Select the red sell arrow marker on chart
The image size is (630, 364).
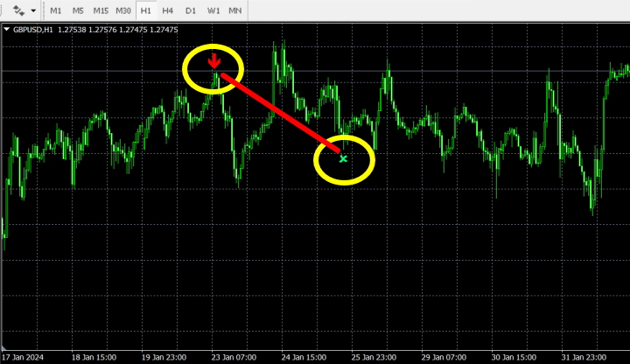point(214,61)
